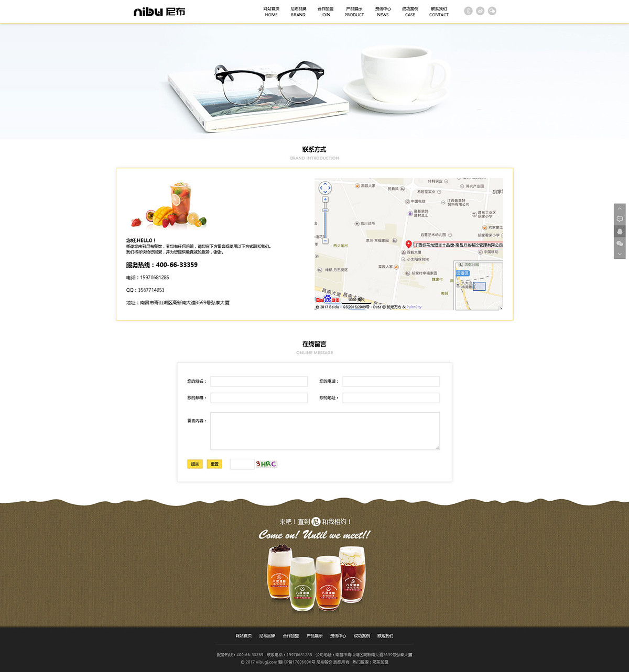This screenshot has height=672, width=629.
Task: Click the 留言内容 message textarea
Action: tap(325, 431)
